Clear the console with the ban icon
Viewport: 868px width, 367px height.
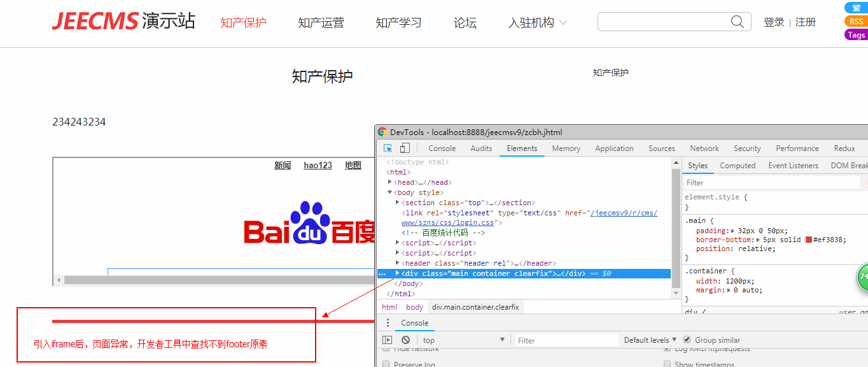point(405,340)
